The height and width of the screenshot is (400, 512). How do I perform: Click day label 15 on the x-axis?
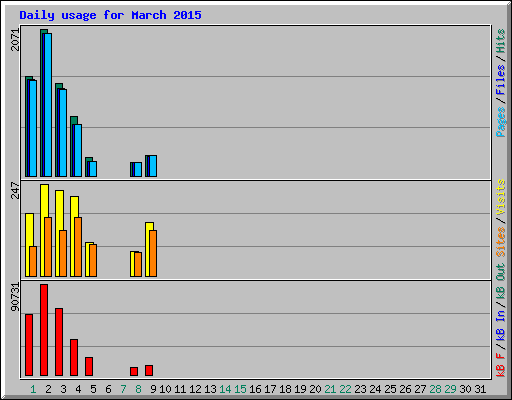(x=240, y=389)
